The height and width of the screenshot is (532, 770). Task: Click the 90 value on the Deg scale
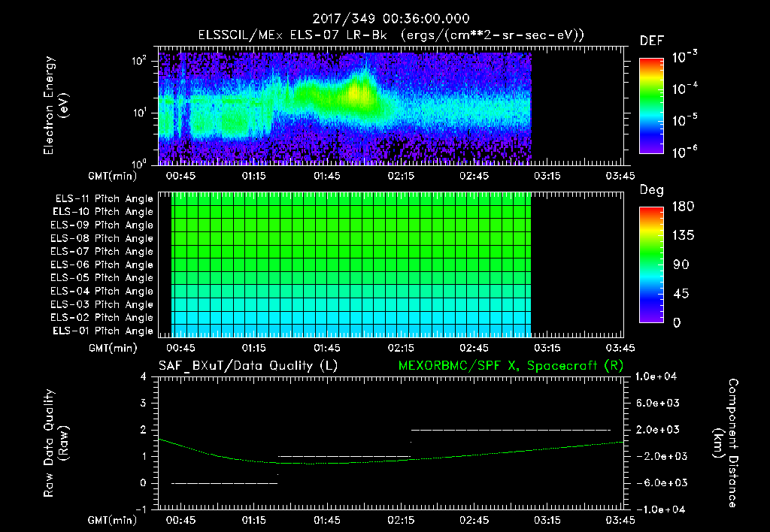pos(681,265)
